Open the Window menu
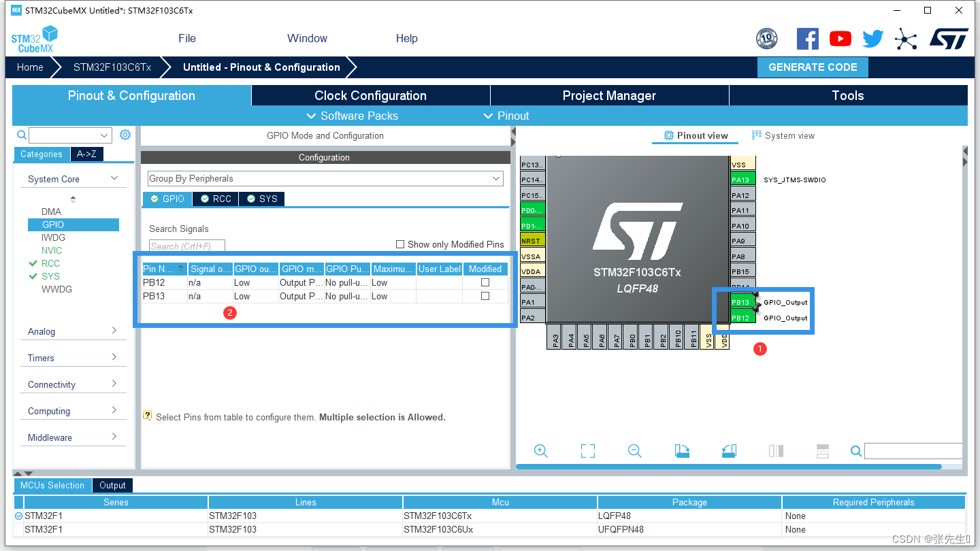980x551 pixels. (307, 38)
